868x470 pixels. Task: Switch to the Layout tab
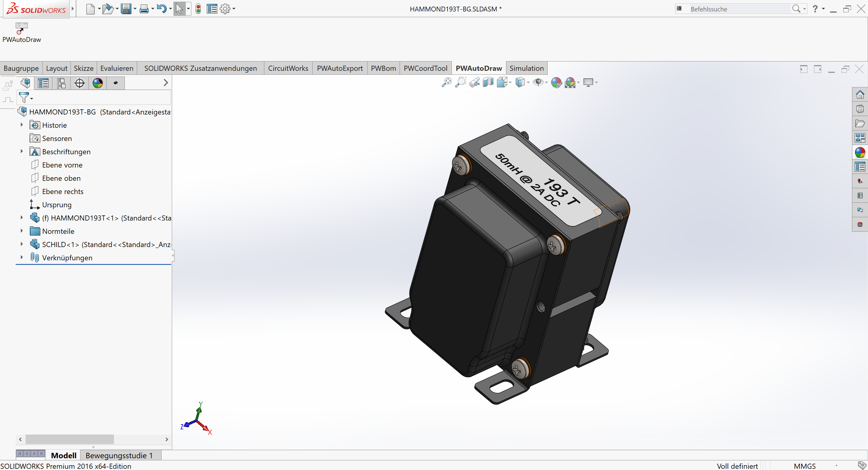point(57,68)
